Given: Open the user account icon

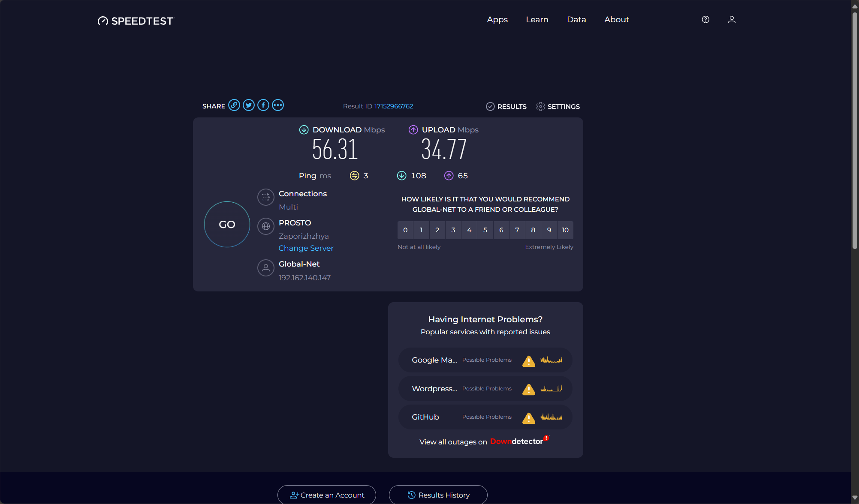Looking at the screenshot, I should tap(732, 19).
